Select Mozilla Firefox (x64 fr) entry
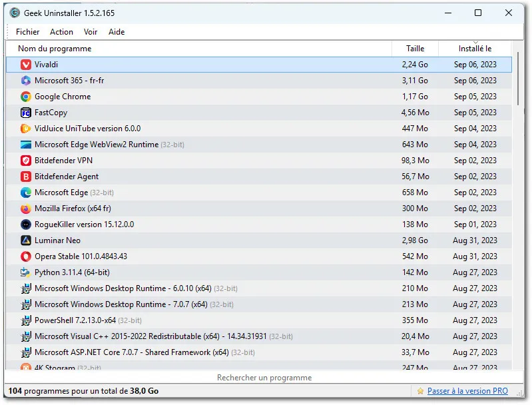Image resolution: width=532 pixels, height=405 pixels. pos(73,208)
